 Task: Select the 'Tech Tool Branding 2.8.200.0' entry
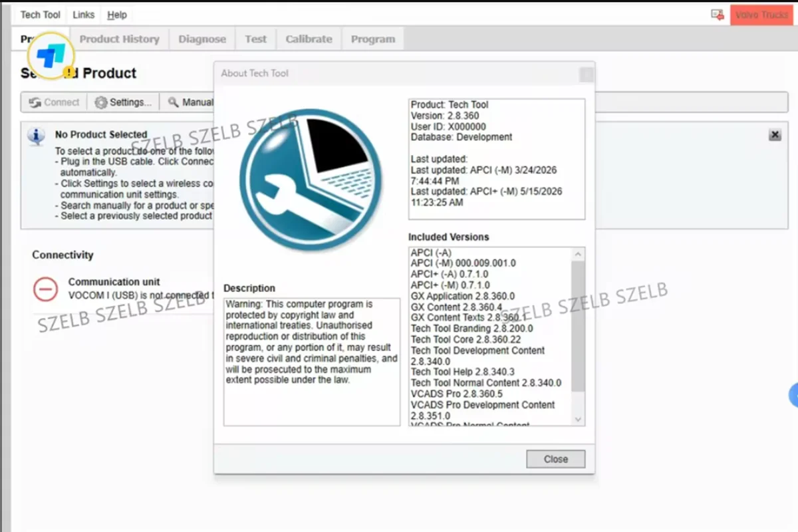471,329
